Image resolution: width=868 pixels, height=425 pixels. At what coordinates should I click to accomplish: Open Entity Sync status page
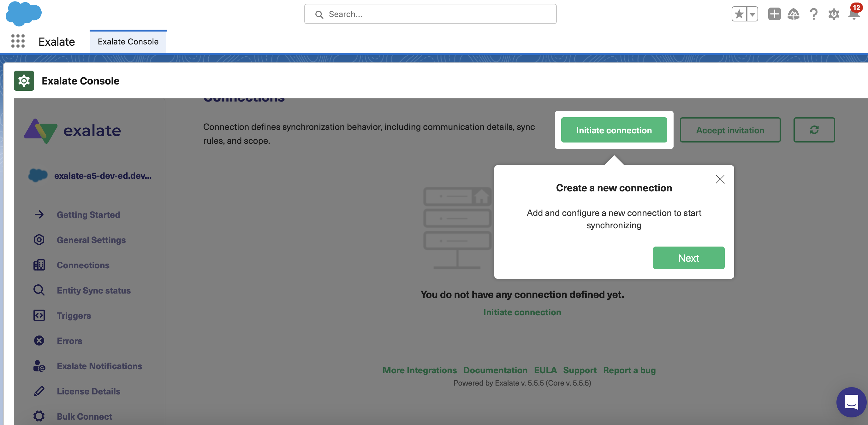click(94, 290)
